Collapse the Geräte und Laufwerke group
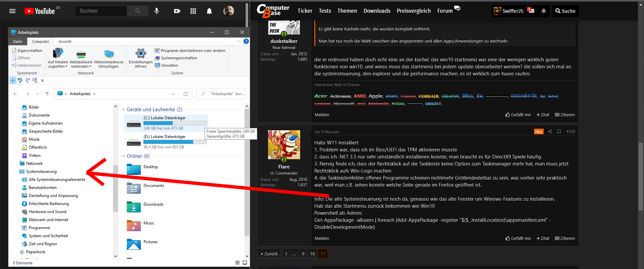Viewport: 644px width, 269px height. click(123, 110)
